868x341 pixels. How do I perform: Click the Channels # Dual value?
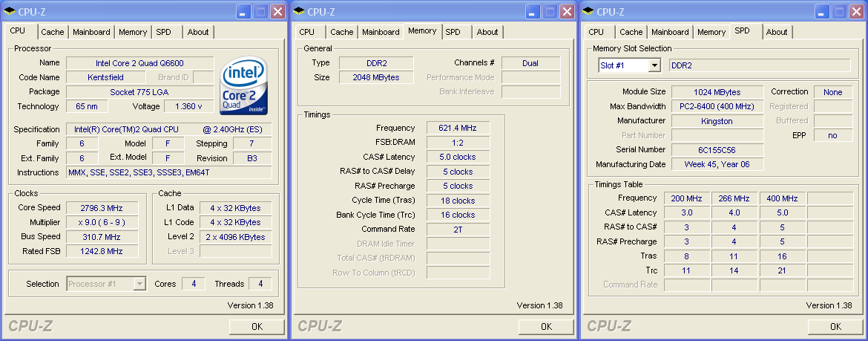coord(531,63)
